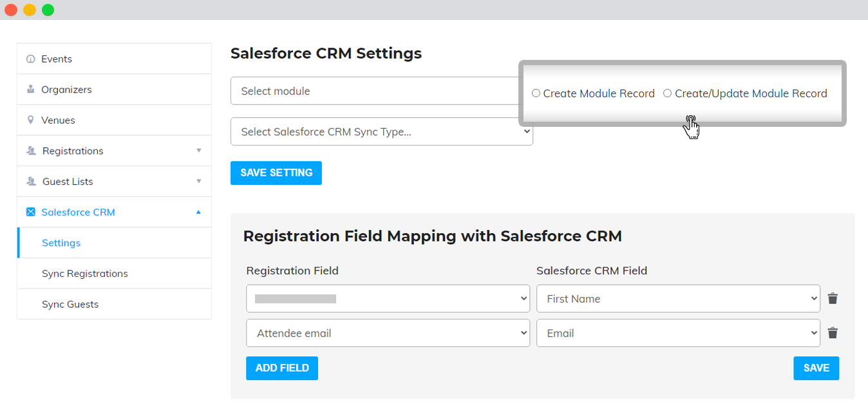Minimize the window with the yellow button
The height and width of the screenshot is (409, 868).
[30, 10]
